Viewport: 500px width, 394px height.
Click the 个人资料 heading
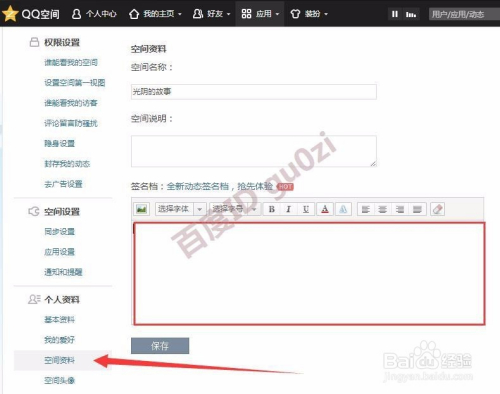(x=62, y=299)
